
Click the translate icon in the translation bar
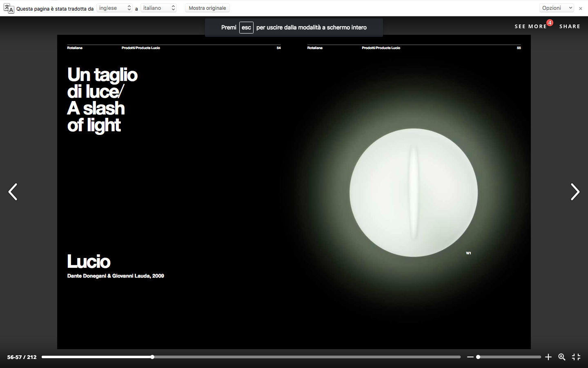coord(9,8)
